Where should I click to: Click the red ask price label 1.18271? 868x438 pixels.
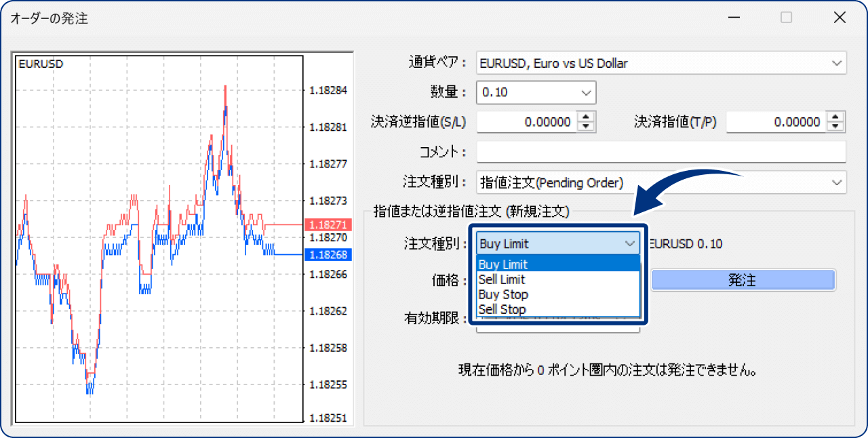[x=330, y=224]
